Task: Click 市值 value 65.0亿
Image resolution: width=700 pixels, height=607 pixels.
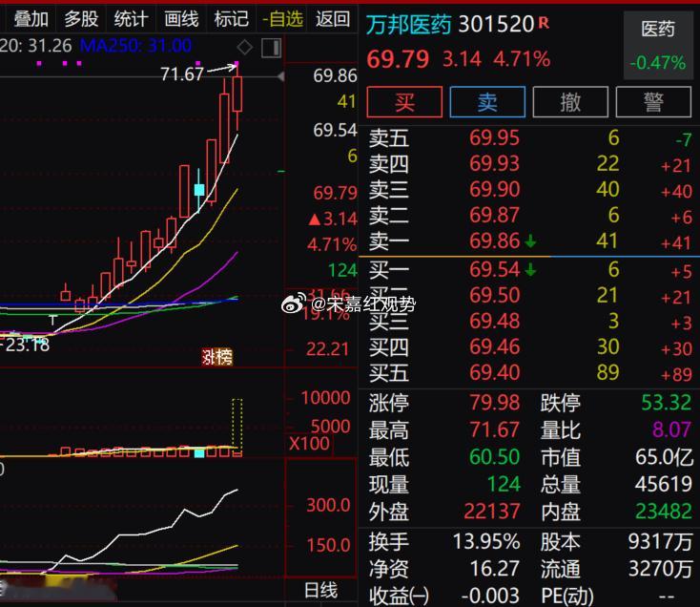Action: point(664,457)
